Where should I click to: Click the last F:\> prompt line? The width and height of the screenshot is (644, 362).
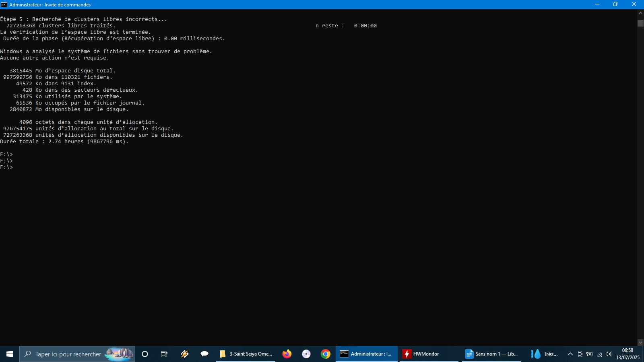[x=6, y=167]
